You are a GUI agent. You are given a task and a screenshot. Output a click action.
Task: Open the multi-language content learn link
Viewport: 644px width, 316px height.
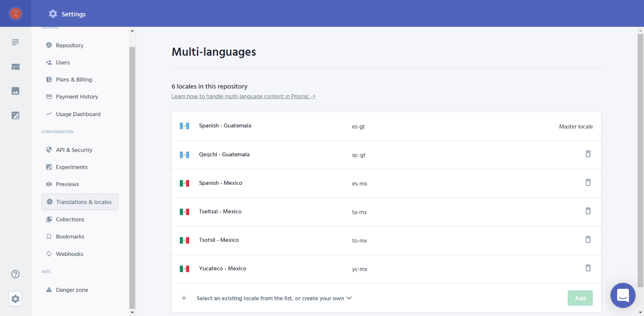coord(243,96)
